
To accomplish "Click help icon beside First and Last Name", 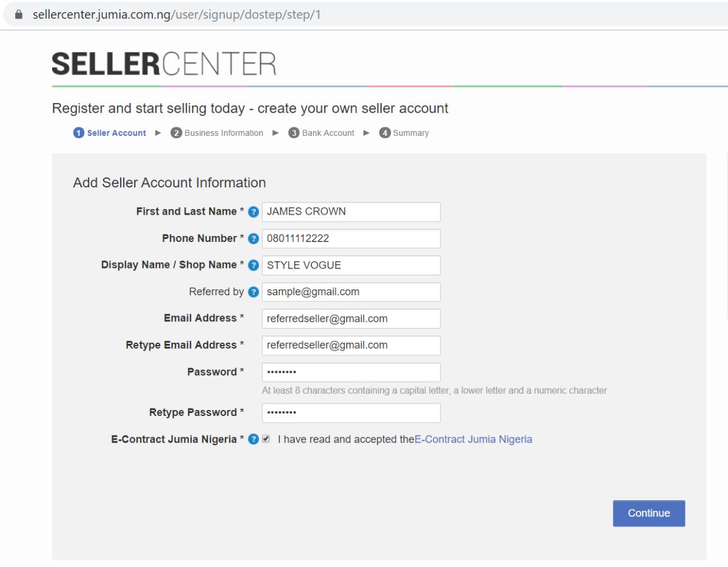I will 254,212.
